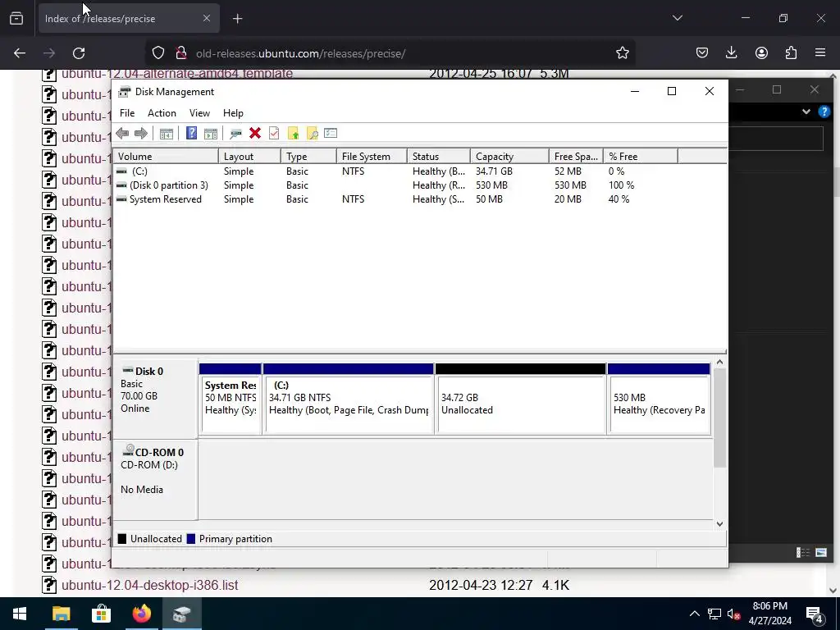
Task: Click the graphical pane vertical scrollbar thumb
Action: (720, 418)
